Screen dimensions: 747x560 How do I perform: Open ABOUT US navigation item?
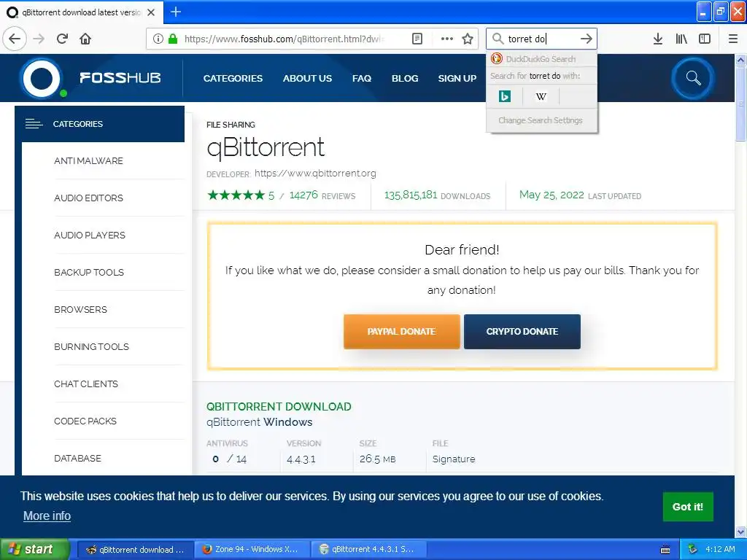(307, 79)
